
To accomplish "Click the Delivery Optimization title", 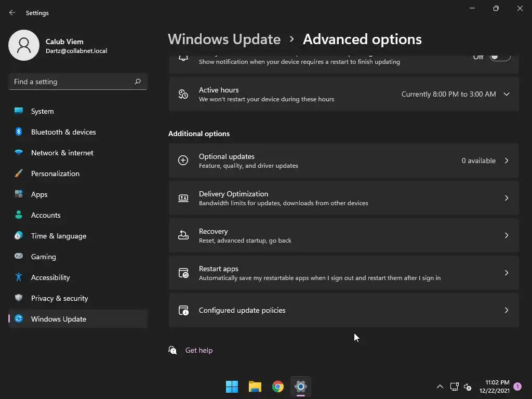I will (x=233, y=194).
